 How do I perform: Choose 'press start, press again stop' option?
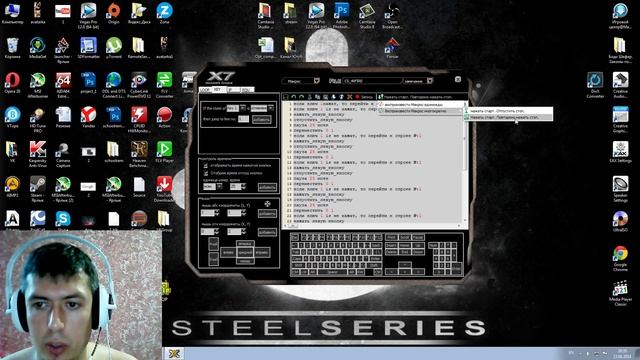[508, 117]
